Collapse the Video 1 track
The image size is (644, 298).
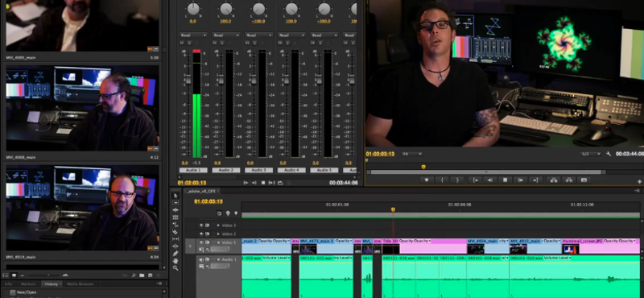tap(218, 242)
